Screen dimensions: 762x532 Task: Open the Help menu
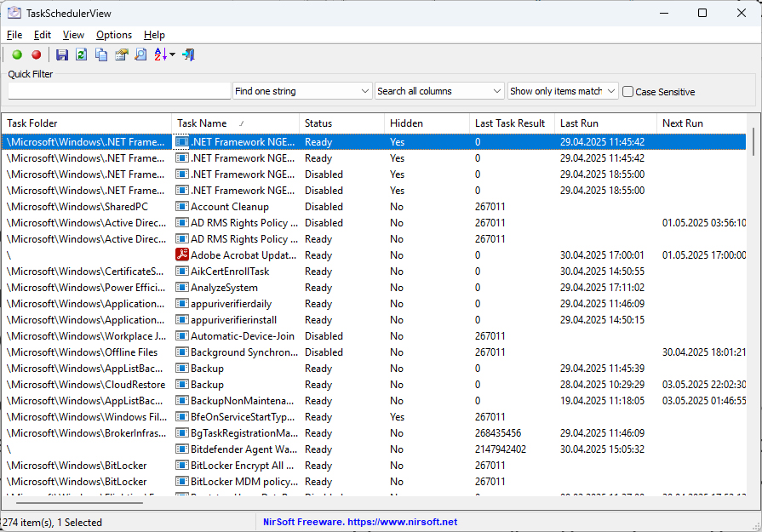155,35
